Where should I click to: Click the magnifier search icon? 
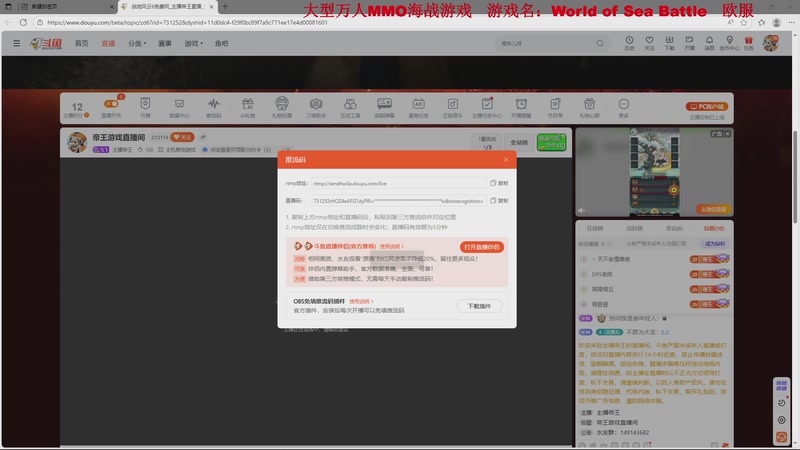pos(600,43)
